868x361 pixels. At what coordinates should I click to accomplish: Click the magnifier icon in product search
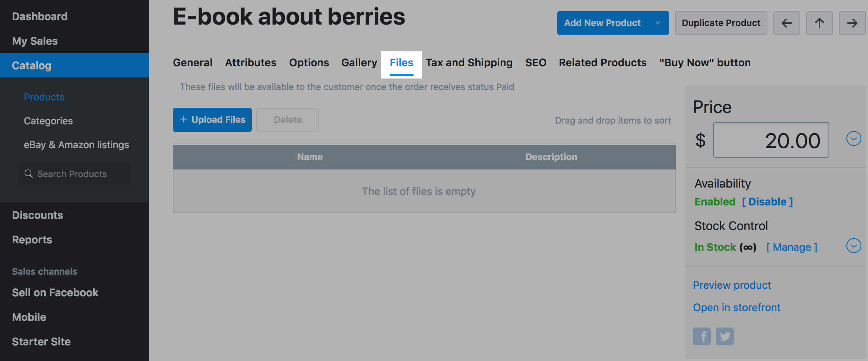tap(29, 174)
